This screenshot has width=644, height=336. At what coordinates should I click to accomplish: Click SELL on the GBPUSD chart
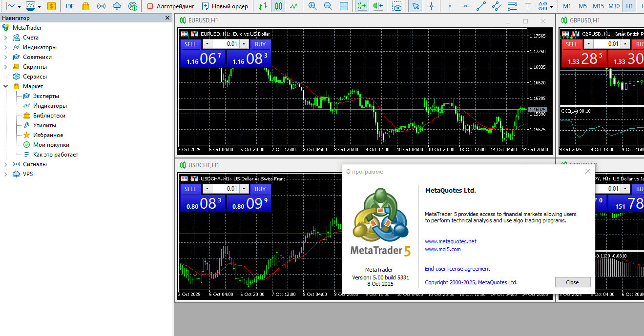572,44
